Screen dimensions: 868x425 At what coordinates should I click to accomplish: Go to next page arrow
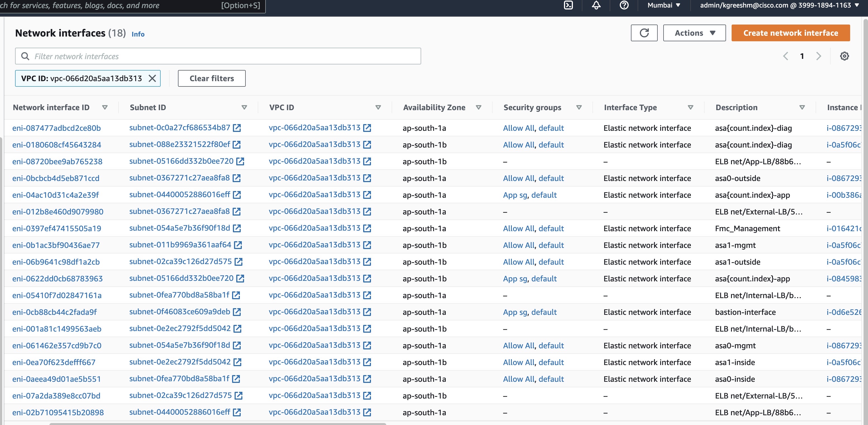[x=818, y=56]
